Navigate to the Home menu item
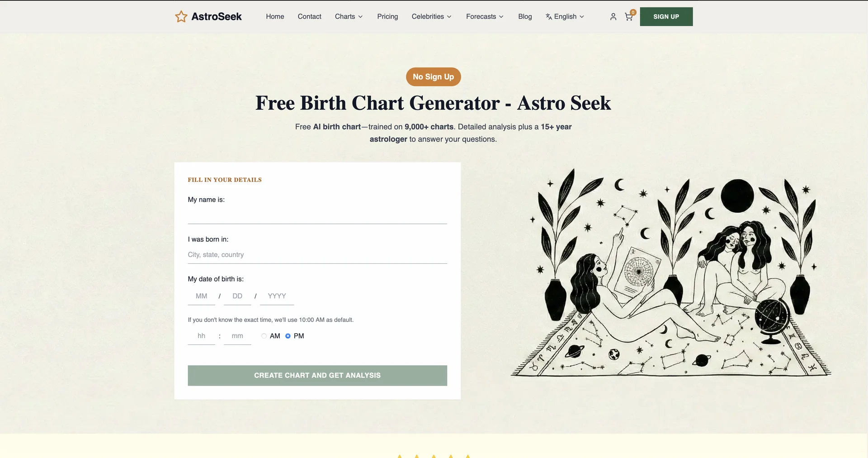Screen dimensions: 868x458 274,16
